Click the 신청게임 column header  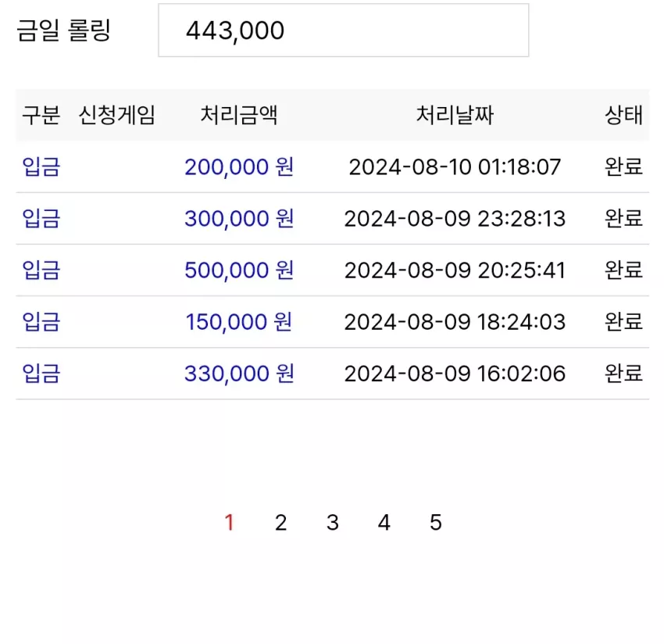(x=117, y=115)
